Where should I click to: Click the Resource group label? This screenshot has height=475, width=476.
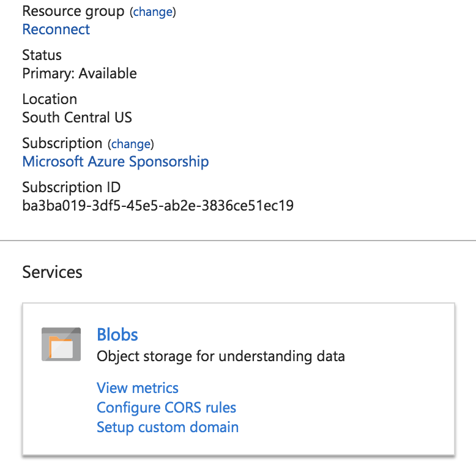click(x=73, y=12)
